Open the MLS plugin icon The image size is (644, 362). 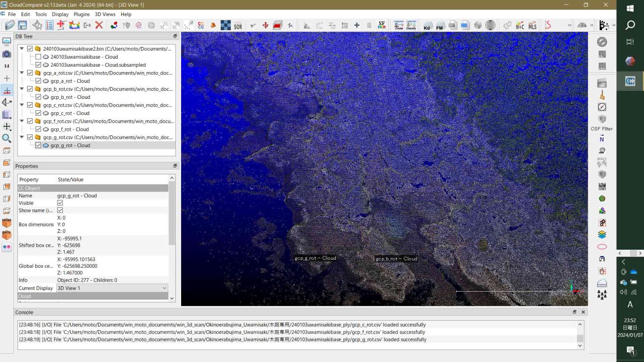(x=532, y=25)
